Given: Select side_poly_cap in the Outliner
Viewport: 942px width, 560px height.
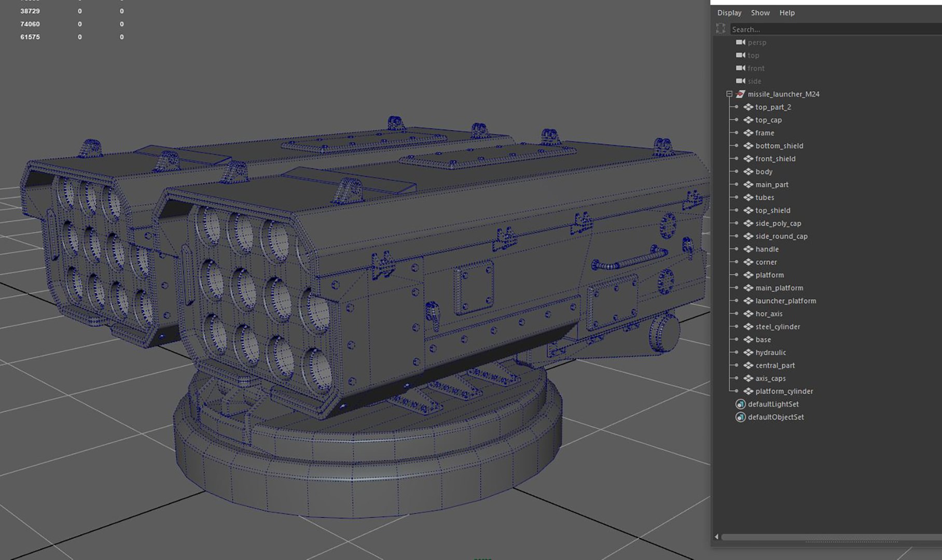Looking at the screenshot, I should pyautogui.click(x=778, y=223).
